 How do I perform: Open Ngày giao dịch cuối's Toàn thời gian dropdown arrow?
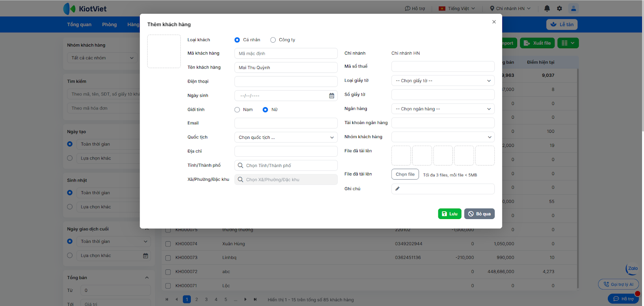pos(146,242)
